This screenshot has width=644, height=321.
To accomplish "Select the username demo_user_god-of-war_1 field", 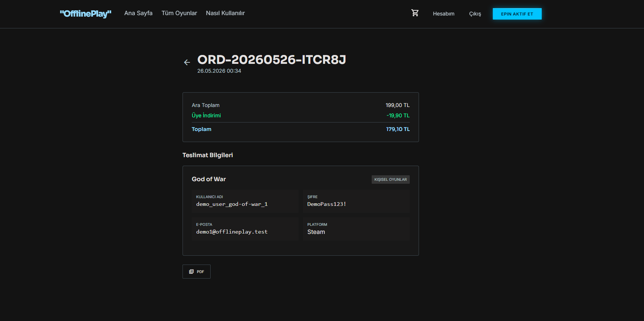I will 245,201.
